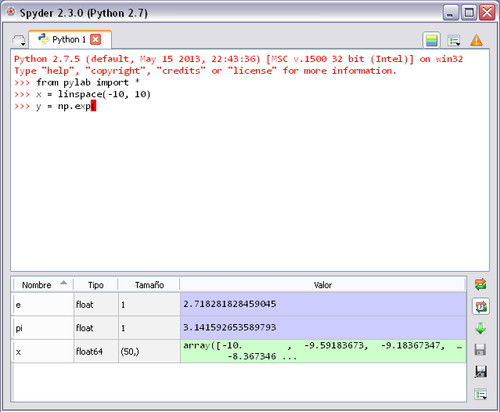Click the green down-arrow import data icon
Screen dimensions: 500x412
coord(480,328)
